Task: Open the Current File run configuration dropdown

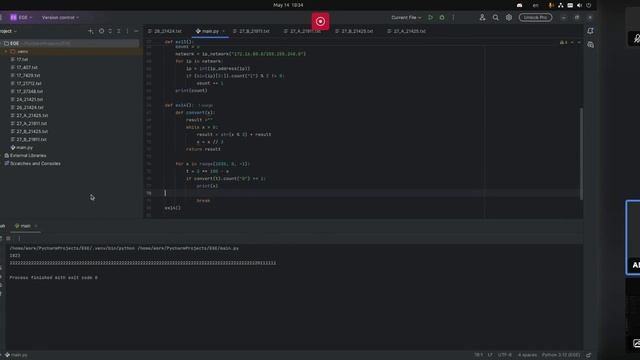Action: pos(406,18)
